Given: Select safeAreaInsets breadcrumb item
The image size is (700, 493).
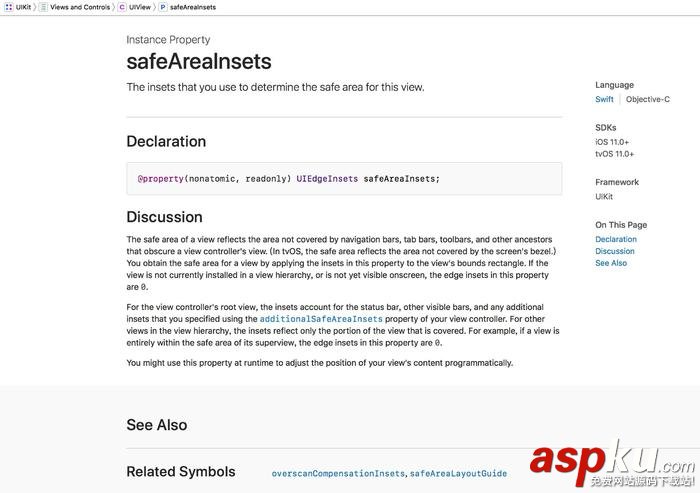Looking at the screenshot, I should pyautogui.click(x=193, y=7).
